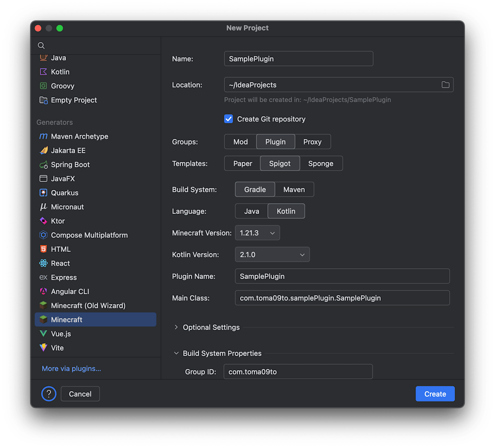Click the Ktor diamond icon
Viewport: 495px width, 448px height.
(43, 221)
